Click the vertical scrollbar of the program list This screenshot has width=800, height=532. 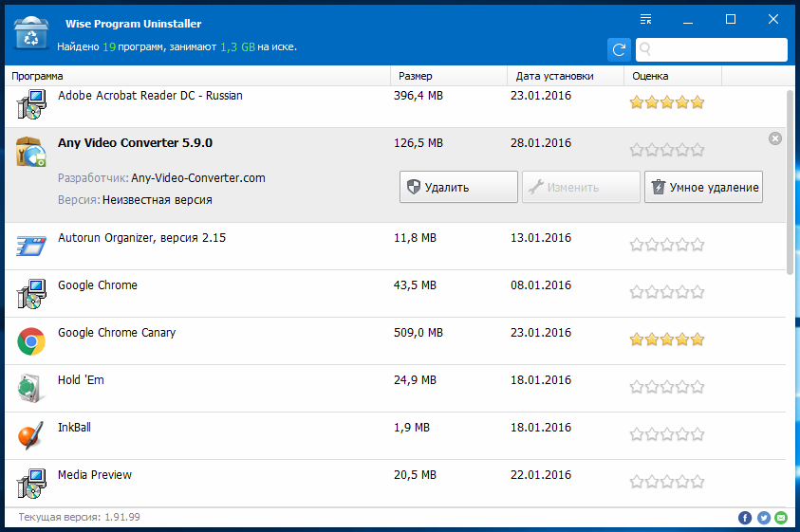[791, 183]
